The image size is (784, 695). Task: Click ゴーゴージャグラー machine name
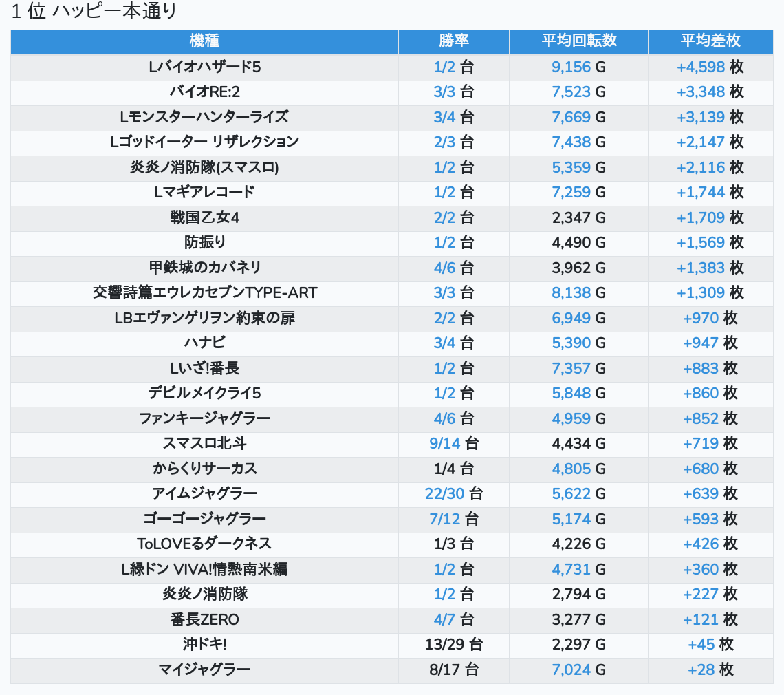point(204,519)
